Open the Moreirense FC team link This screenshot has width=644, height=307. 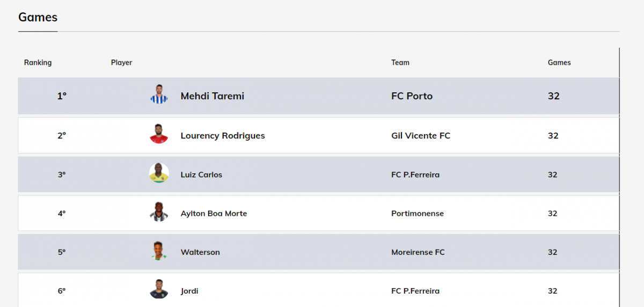(x=418, y=252)
